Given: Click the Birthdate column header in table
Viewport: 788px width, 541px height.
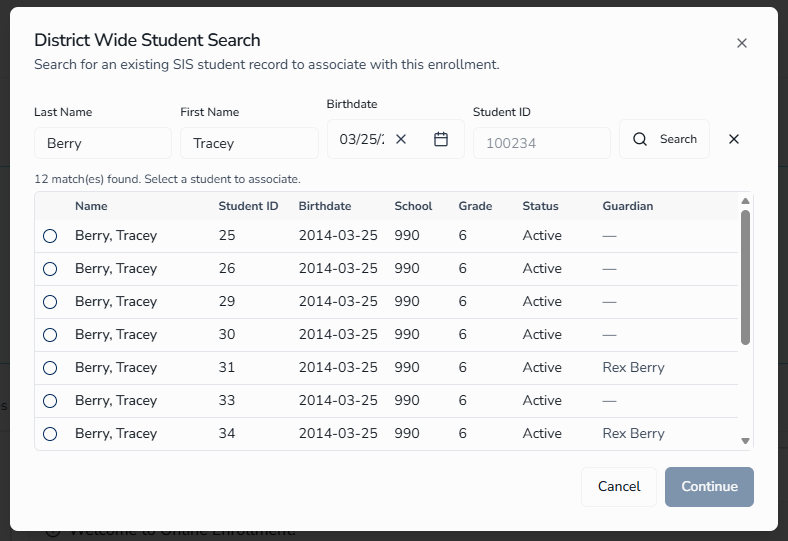Looking at the screenshot, I should coord(325,206).
